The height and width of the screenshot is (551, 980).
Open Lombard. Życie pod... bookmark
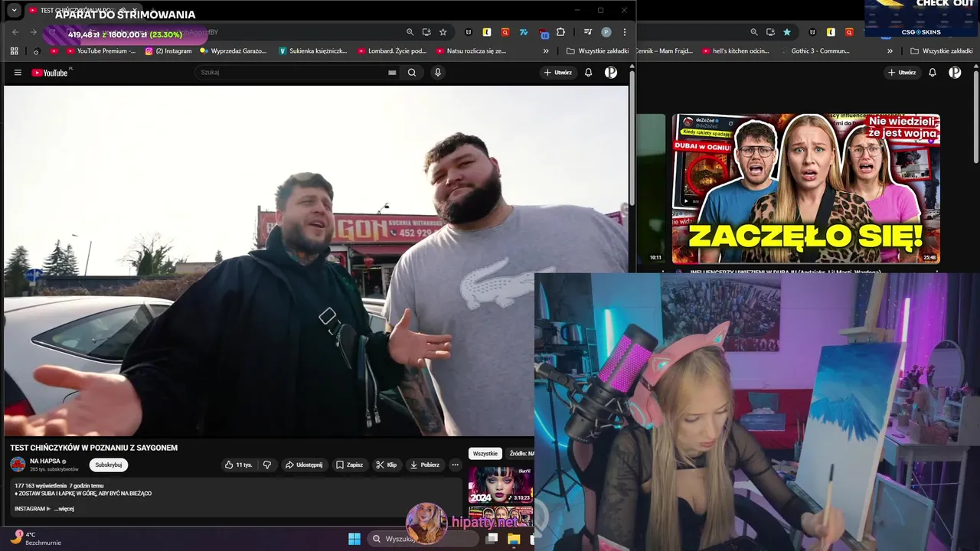(392, 51)
